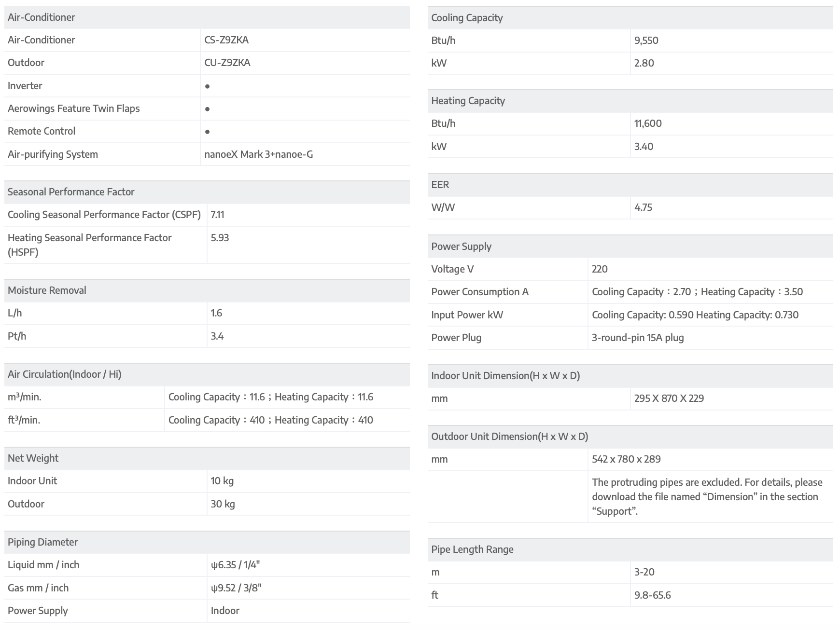Click the Remote Control bullet indicator

[207, 132]
